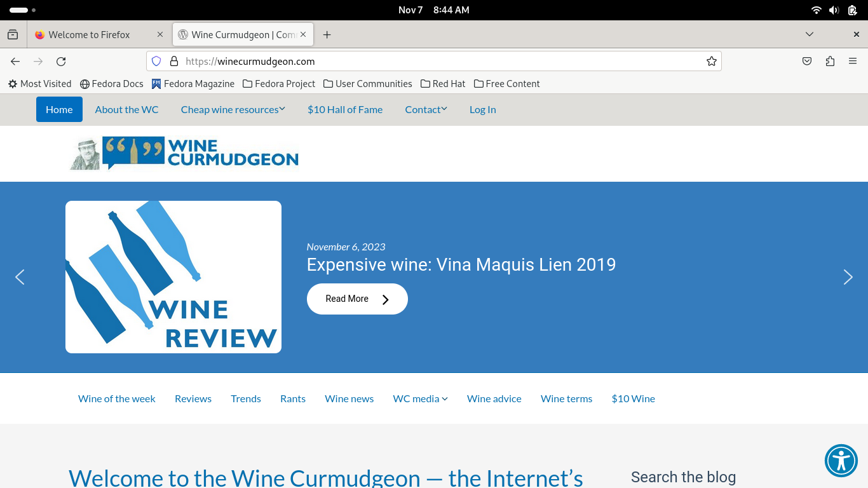This screenshot has height=488, width=868.
Task: Open the About the WC page
Action: [126, 109]
